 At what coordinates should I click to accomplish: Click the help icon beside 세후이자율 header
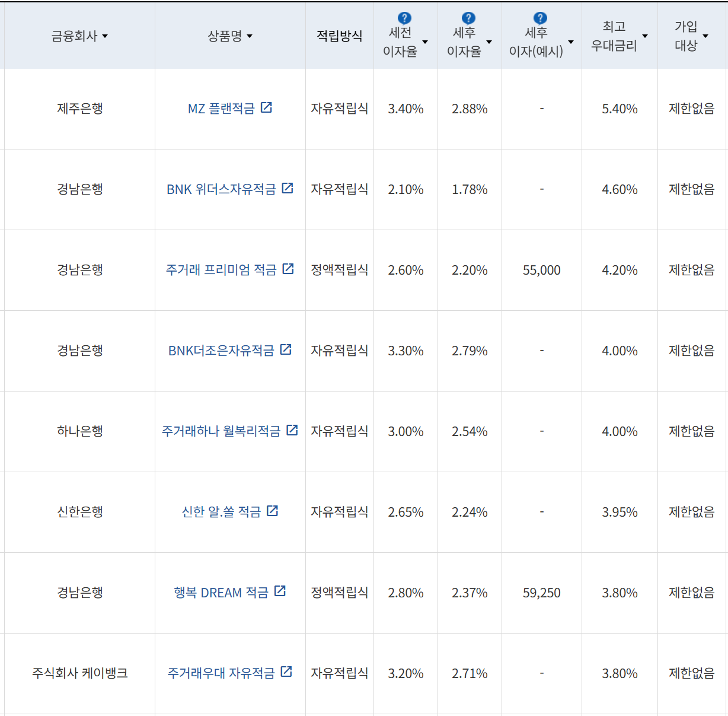468,17
